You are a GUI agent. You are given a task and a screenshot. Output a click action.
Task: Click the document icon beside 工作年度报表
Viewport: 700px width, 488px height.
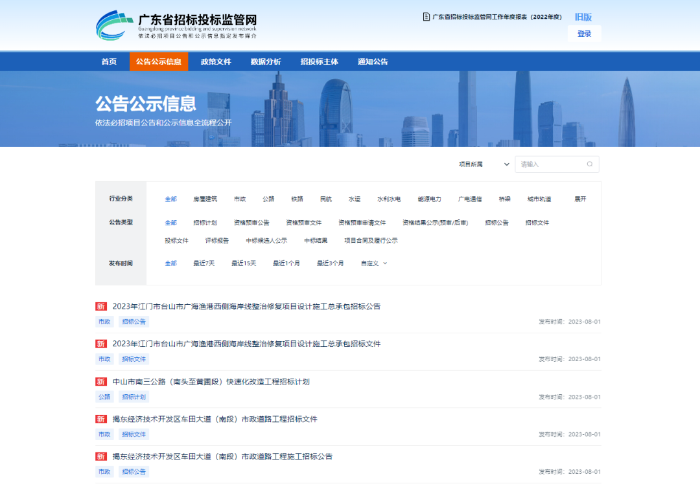click(426, 17)
